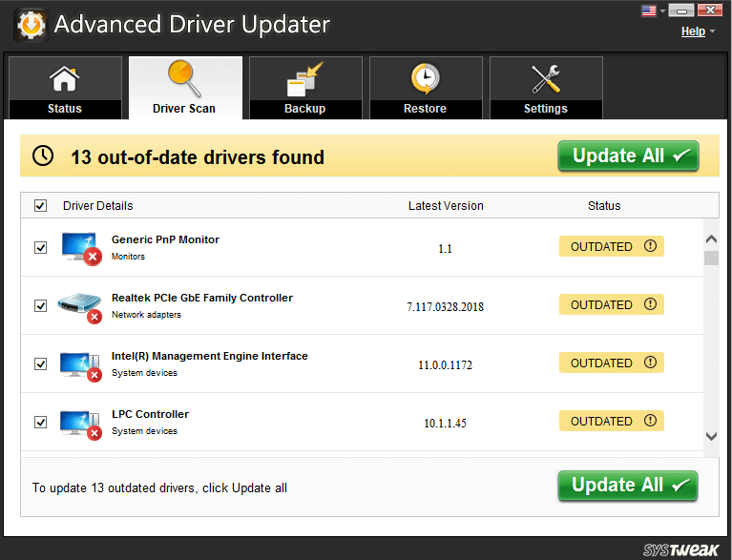Open the Backup tab

point(305,88)
